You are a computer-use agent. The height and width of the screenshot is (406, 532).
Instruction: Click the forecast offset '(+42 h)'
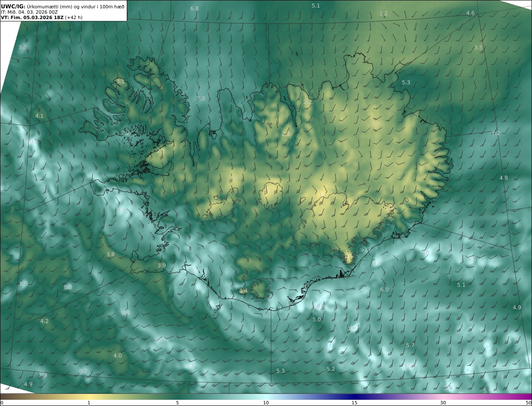[74, 18]
